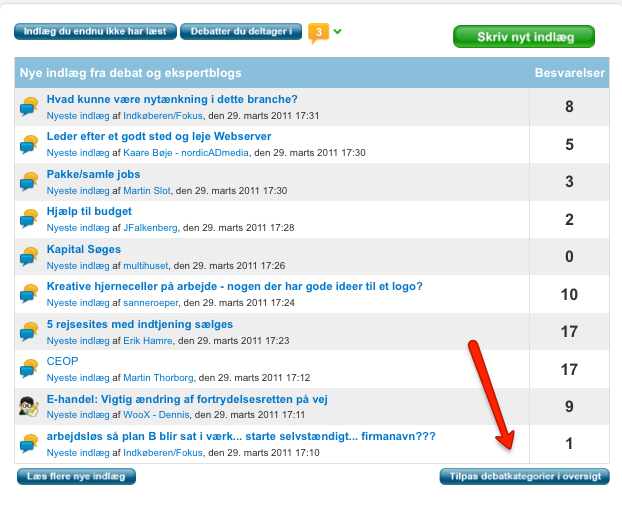
Task: Open author link 'Kaare Bøje - nordicADmedia'
Action: tap(185, 153)
